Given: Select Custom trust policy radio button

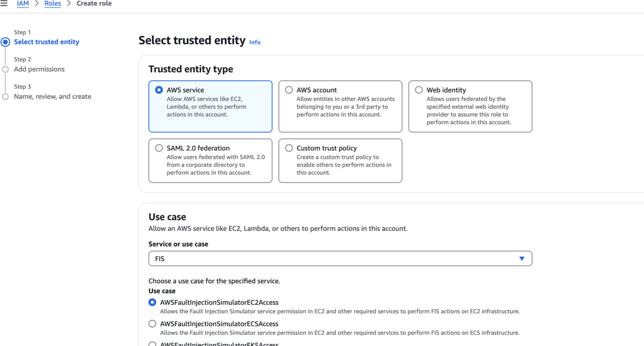Looking at the screenshot, I should pyautogui.click(x=289, y=148).
